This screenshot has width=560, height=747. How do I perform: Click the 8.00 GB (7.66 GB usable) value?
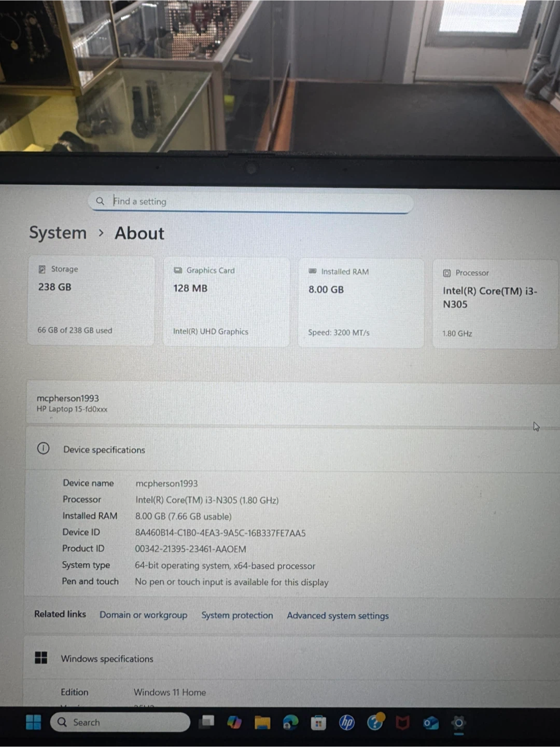[184, 516]
